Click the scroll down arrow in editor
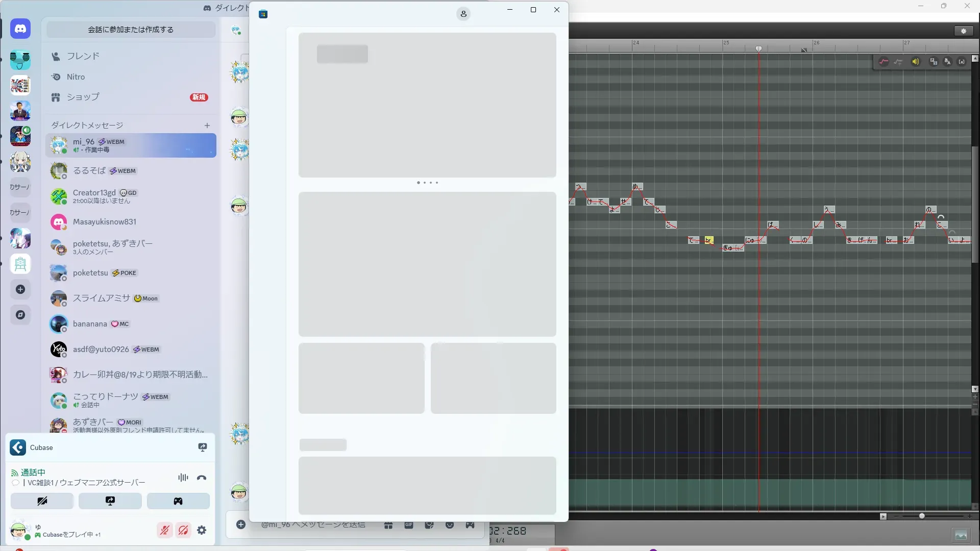This screenshot has height=551, width=980. pyautogui.click(x=975, y=389)
